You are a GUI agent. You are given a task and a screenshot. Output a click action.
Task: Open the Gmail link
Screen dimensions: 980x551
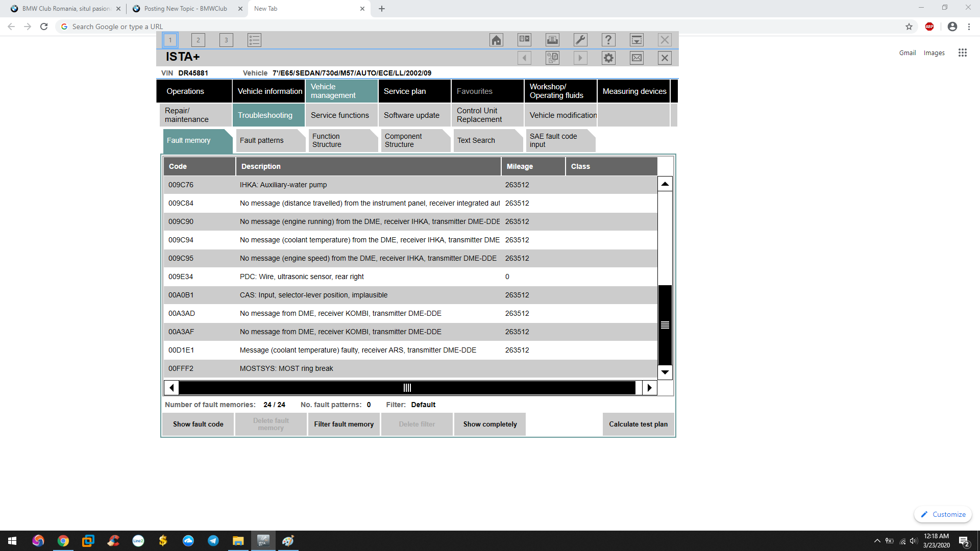pyautogui.click(x=908, y=53)
